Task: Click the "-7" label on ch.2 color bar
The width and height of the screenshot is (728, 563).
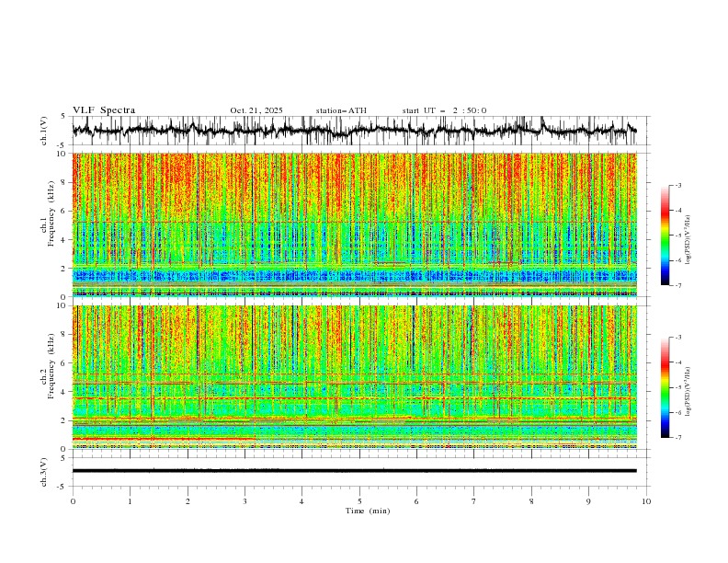Action: (677, 438)
